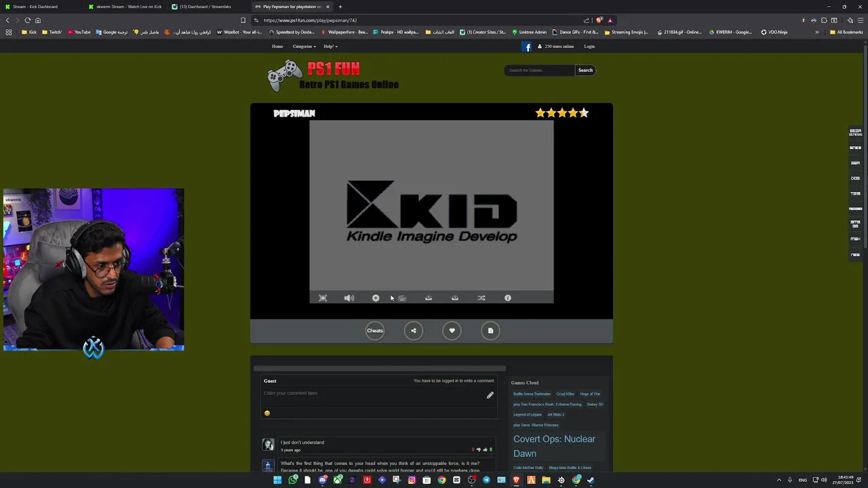Click the document page round button
Screen dimensions: 868x488
pos(490,331)
